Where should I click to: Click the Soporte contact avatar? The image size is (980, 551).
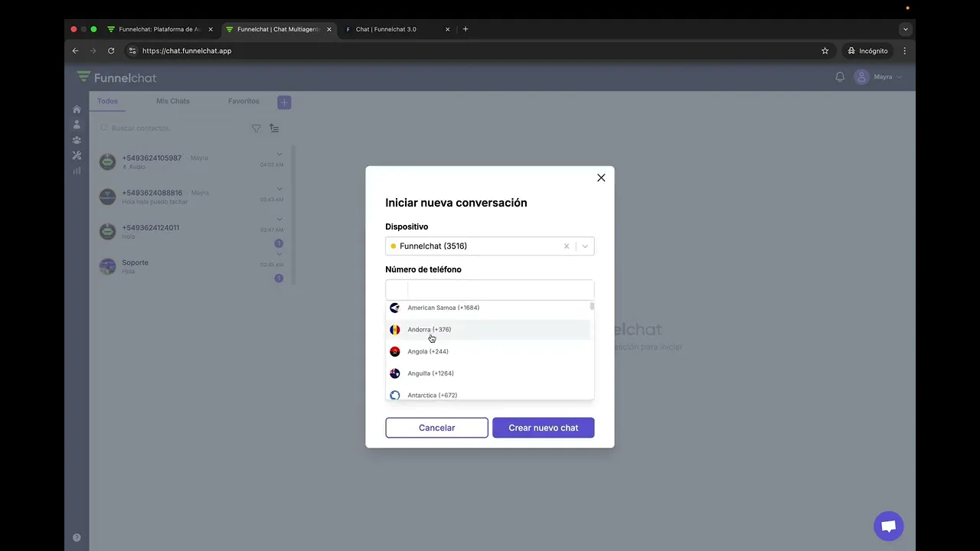[x=108, y=266]
